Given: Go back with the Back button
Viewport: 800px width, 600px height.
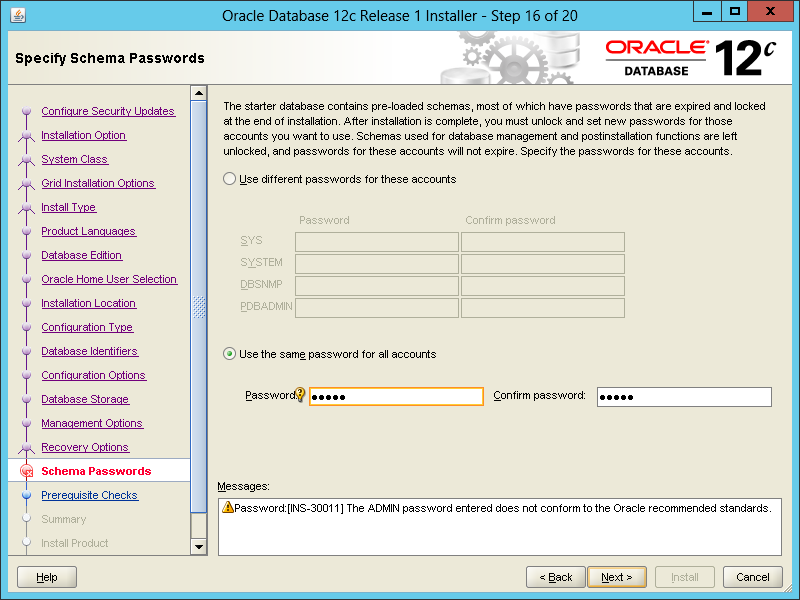Looking at the screenshot, I should (556, 577).
